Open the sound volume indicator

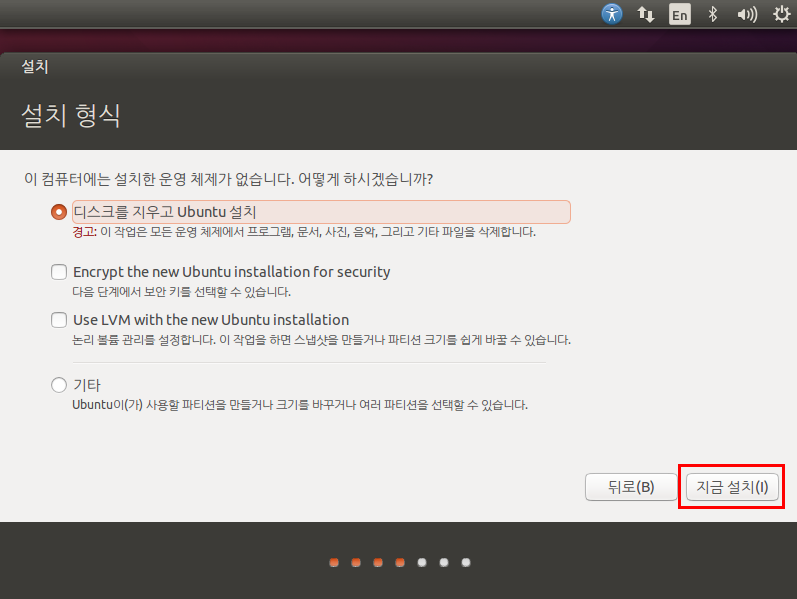(747, 14)
